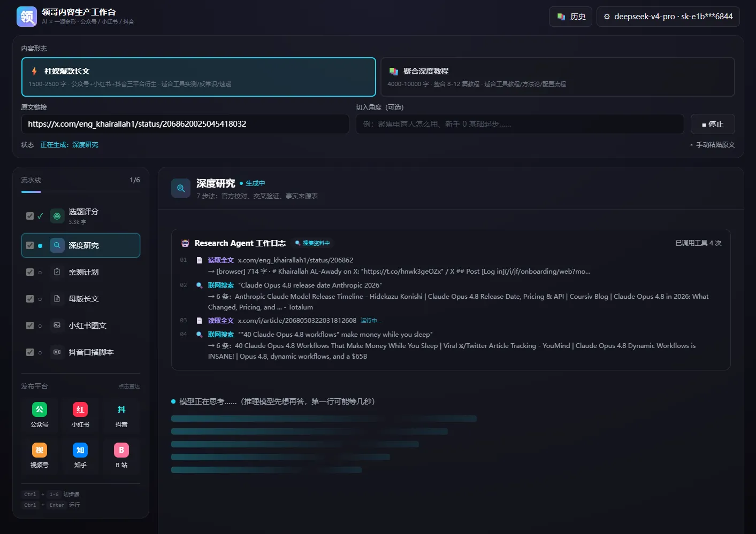Screen dimensions: 756x534
Task: Open the 历史 history button
Action: 570,17
